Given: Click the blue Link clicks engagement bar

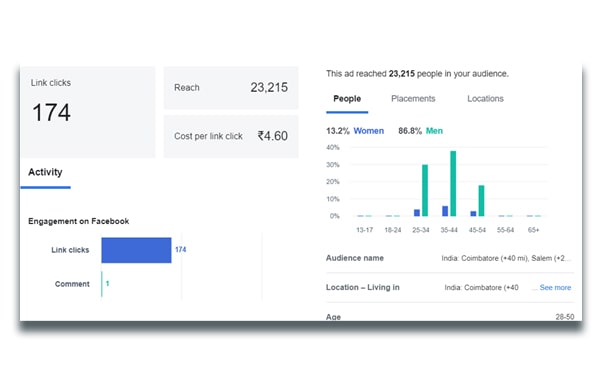Looking at the screenshot, I should tap(136, 250).
